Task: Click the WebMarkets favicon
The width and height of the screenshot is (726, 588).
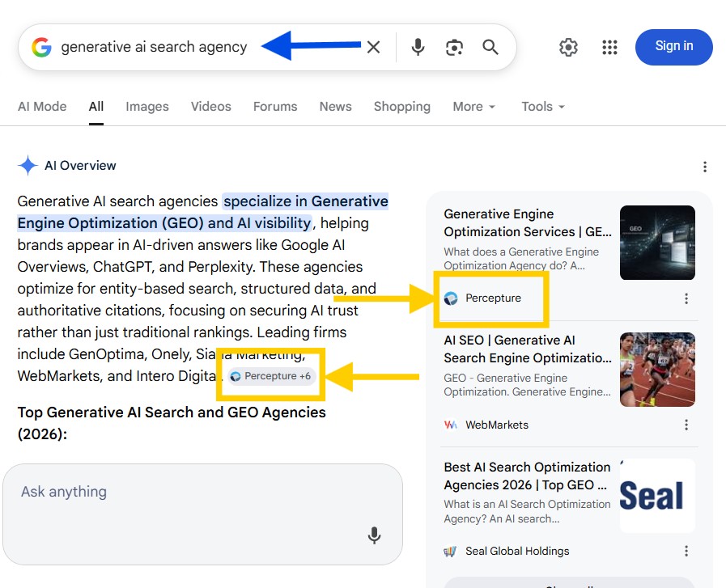Action: point(451,425)
